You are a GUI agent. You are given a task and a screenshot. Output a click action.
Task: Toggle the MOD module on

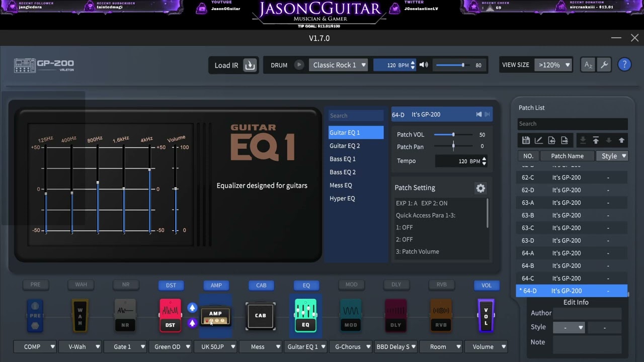tap(351, 285)
